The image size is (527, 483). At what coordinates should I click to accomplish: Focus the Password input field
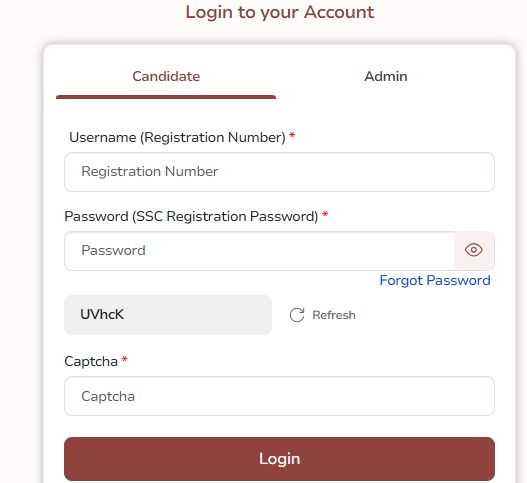[259, 250]
